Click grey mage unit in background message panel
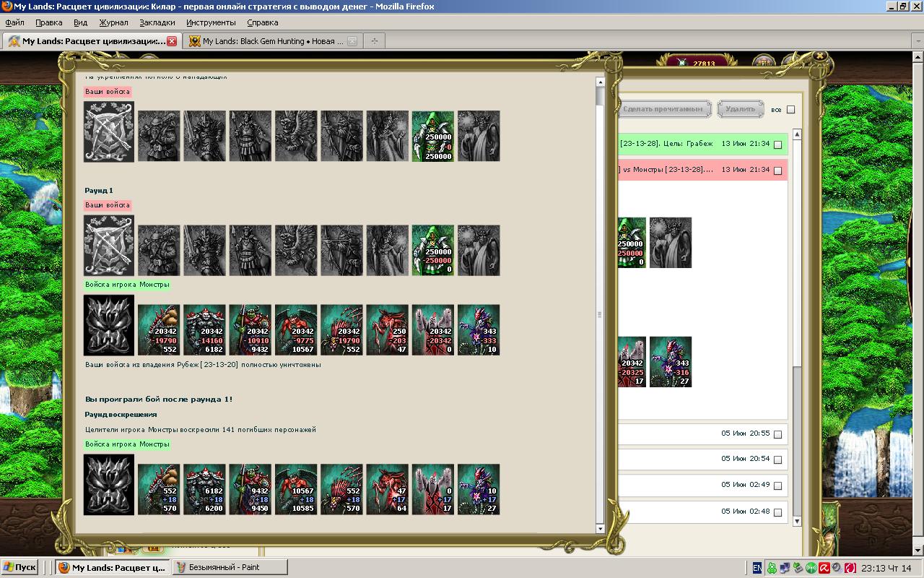Image resolution: width=924 pixels, height=578 pixels. [671, 242]
